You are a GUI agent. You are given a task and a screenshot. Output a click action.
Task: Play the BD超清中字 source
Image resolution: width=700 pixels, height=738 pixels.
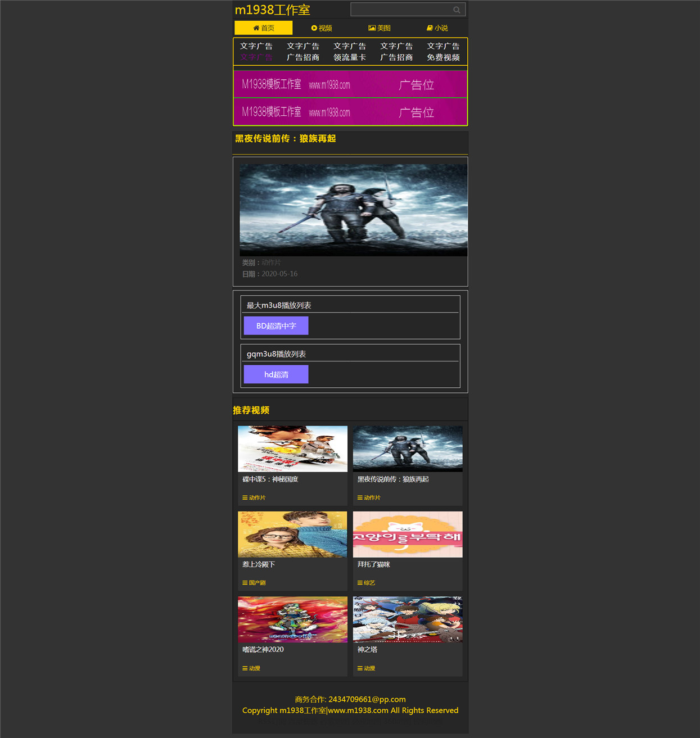(x=276, y=326)
